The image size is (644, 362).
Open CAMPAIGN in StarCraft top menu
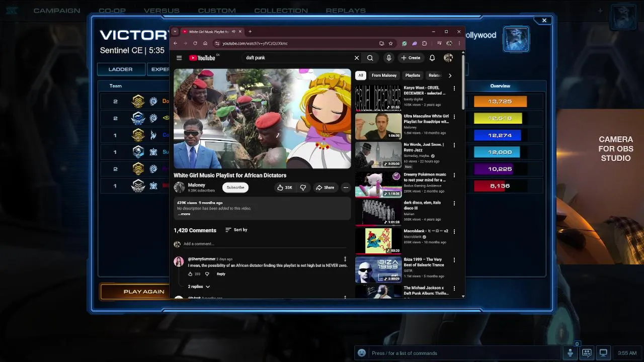tap(56, 11)
